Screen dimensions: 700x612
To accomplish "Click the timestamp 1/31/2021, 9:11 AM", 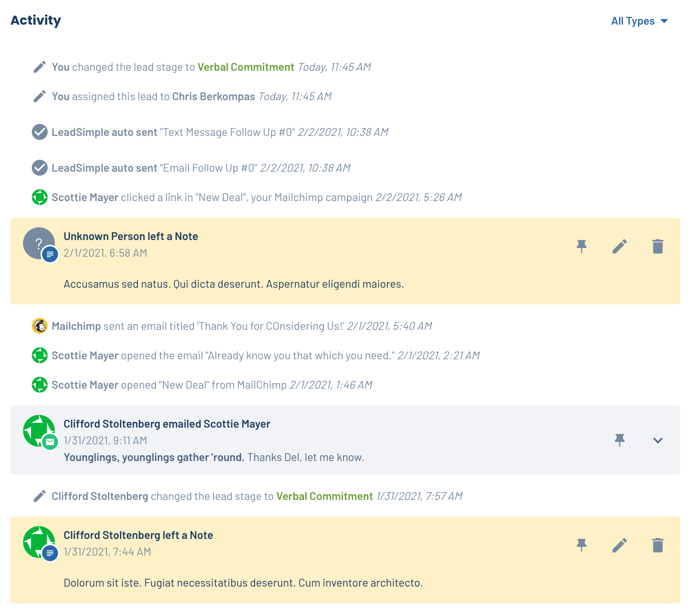I will pos(105,441).
